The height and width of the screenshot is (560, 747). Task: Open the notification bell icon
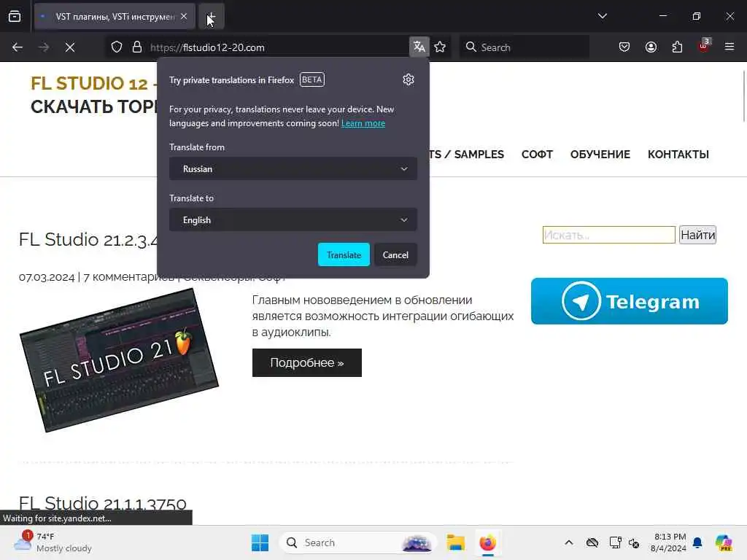pos(697,542)
